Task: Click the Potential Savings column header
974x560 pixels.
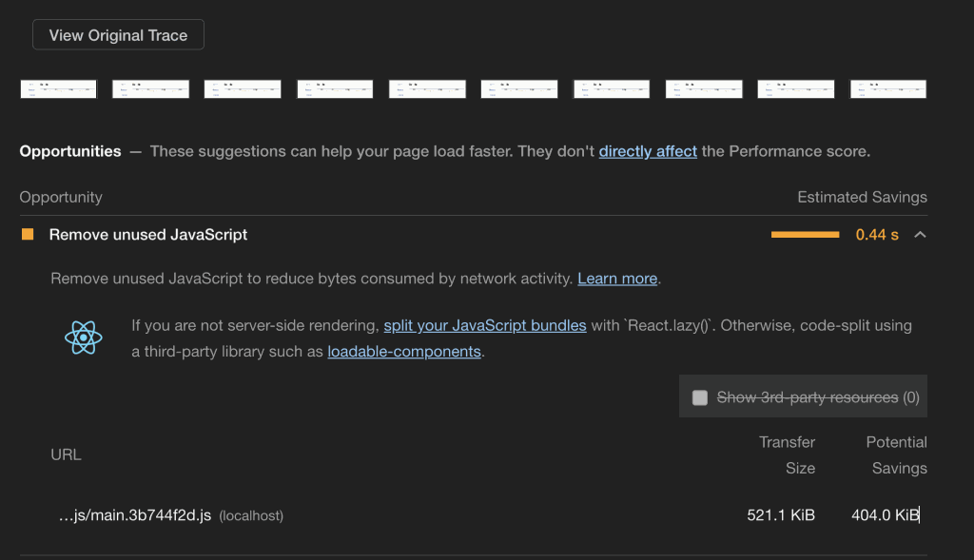Action: coord(896,455)
